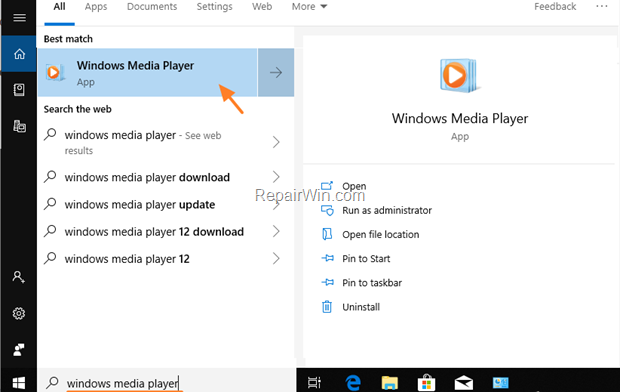The image size is (620, 392).
Task: Click the search input field
Action: pyautogui.click(x=167, y=383)
